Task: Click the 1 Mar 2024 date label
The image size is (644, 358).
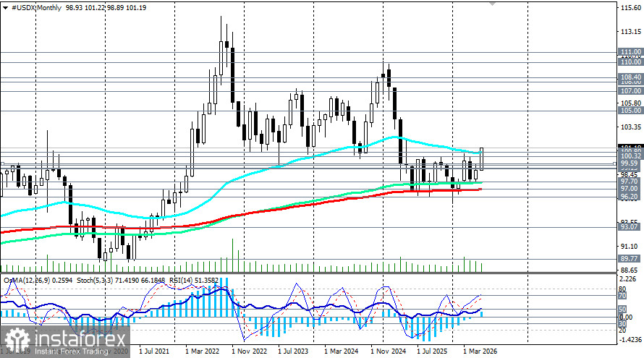Action: coord(341,351)
